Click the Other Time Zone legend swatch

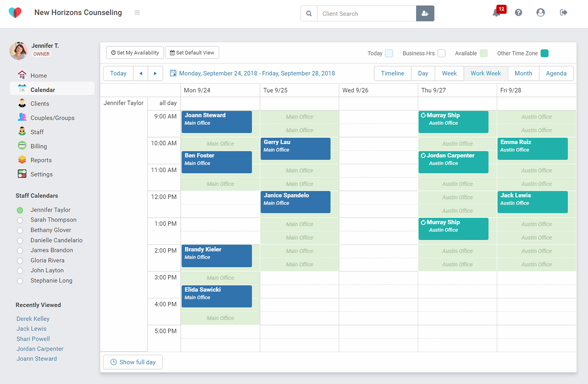click(x=545, y=53)
